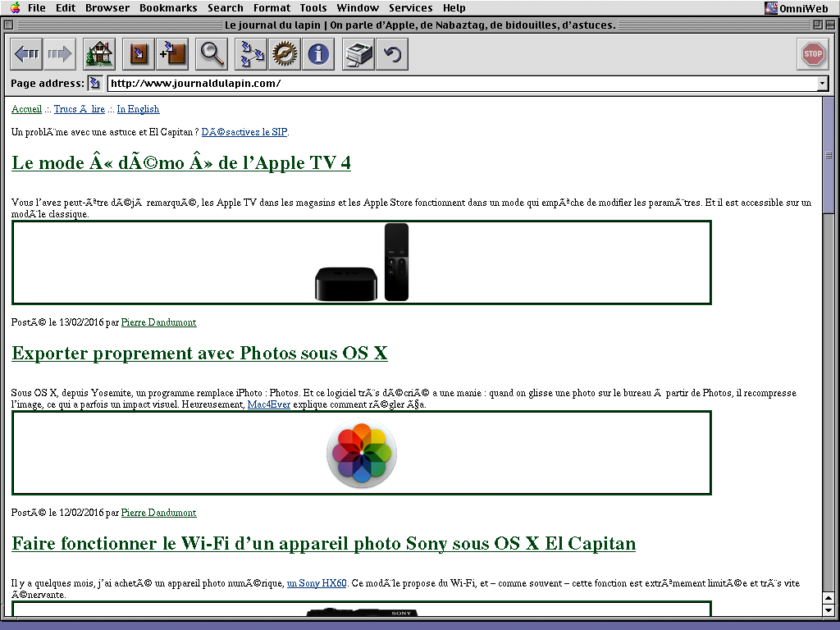The width and height of the screenshot is (840, 630).
Task: Open the Services menu
Action: [410, 7]
